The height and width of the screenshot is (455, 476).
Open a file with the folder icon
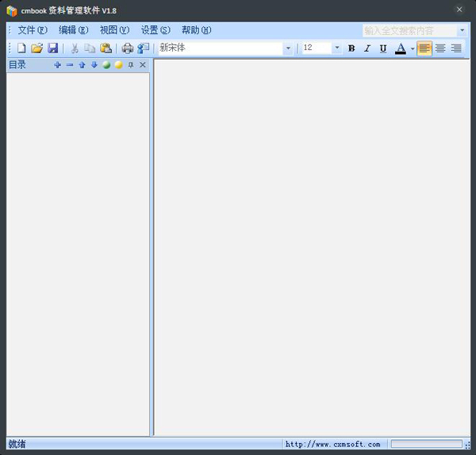pyautogui.click(x=37, y=48)
